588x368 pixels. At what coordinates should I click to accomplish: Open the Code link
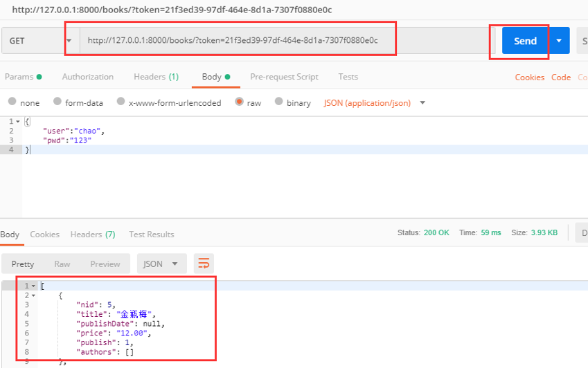(561, 77)
